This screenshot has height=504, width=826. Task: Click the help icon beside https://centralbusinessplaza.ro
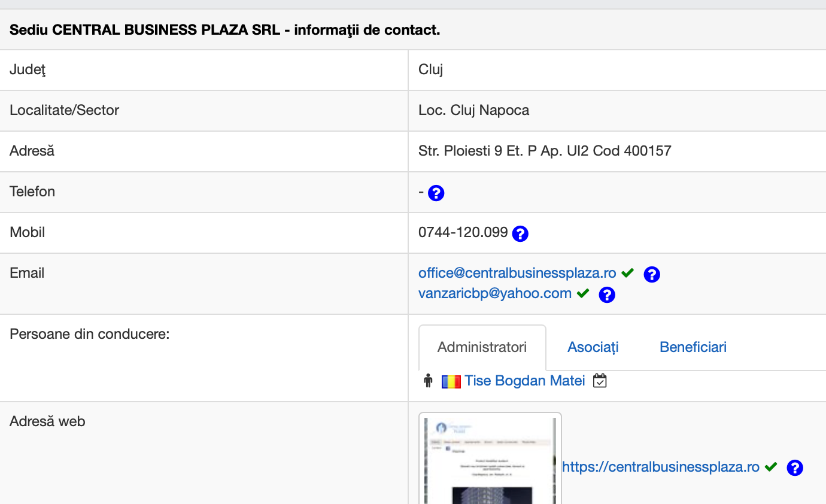coord(795,468)
